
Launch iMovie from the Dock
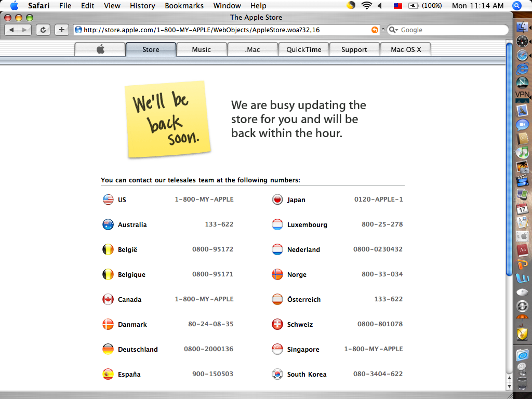click(522, 181)
